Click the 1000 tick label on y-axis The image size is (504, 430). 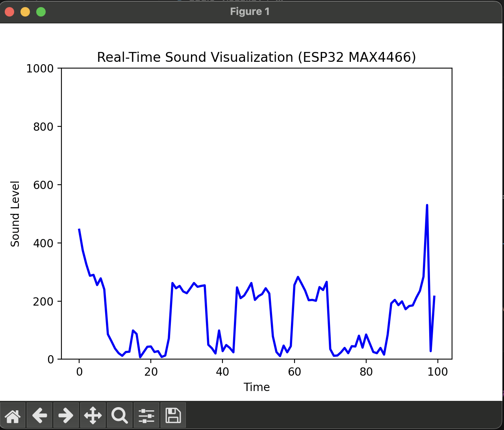(39, 69)
